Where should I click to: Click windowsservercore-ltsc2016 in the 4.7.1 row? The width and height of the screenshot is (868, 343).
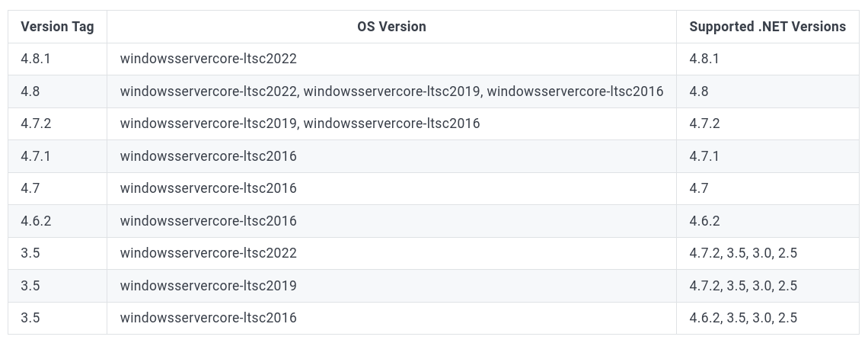tap(208, 156)
